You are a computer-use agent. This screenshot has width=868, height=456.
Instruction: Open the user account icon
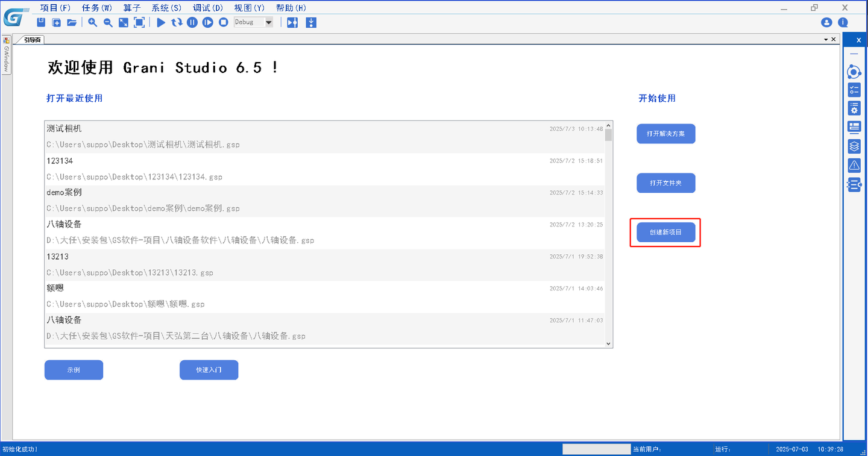(x=826, y=22)
